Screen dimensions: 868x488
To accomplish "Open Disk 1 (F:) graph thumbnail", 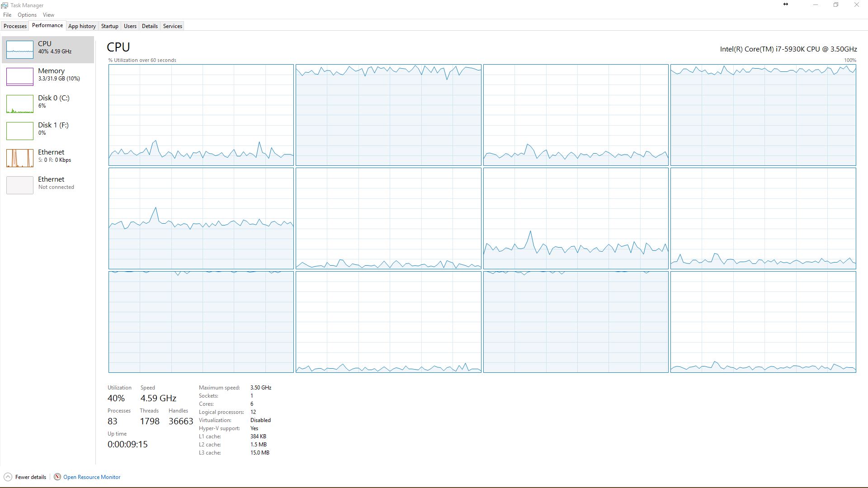I will click(x=20, y=131).
